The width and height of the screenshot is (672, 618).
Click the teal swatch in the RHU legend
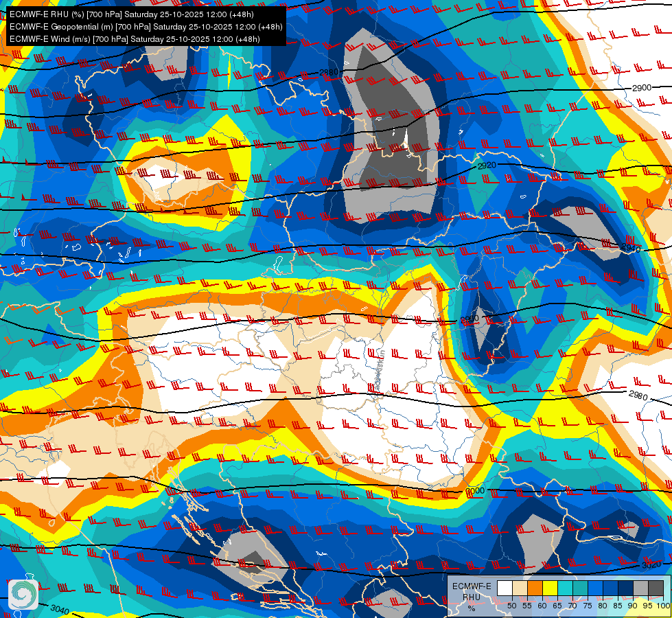[x=581, y=588]
